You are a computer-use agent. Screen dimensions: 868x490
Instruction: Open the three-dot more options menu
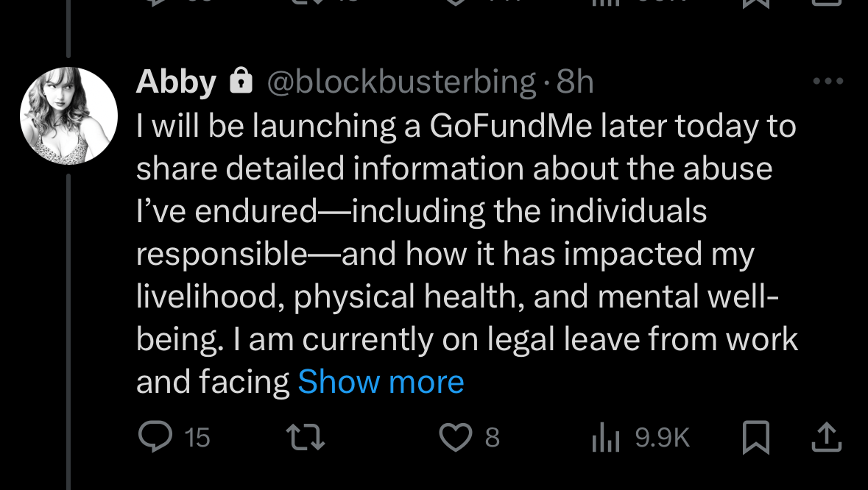tap(828, 81)
